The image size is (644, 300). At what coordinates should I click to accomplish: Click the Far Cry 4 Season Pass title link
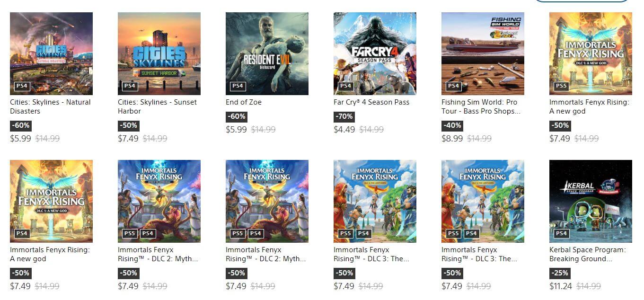pyautogui.click(x=371, y=102)
